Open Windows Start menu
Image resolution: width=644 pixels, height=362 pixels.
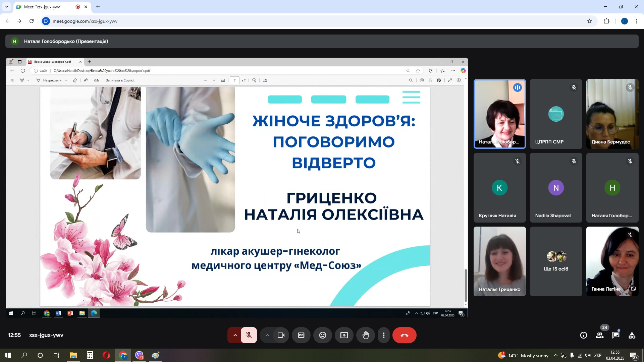[8, 355]
